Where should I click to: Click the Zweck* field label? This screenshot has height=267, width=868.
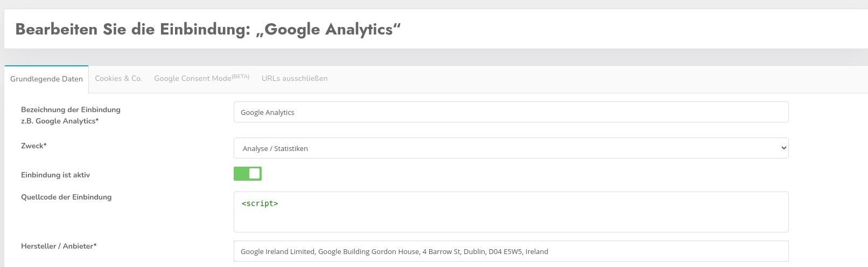point(34,146)
